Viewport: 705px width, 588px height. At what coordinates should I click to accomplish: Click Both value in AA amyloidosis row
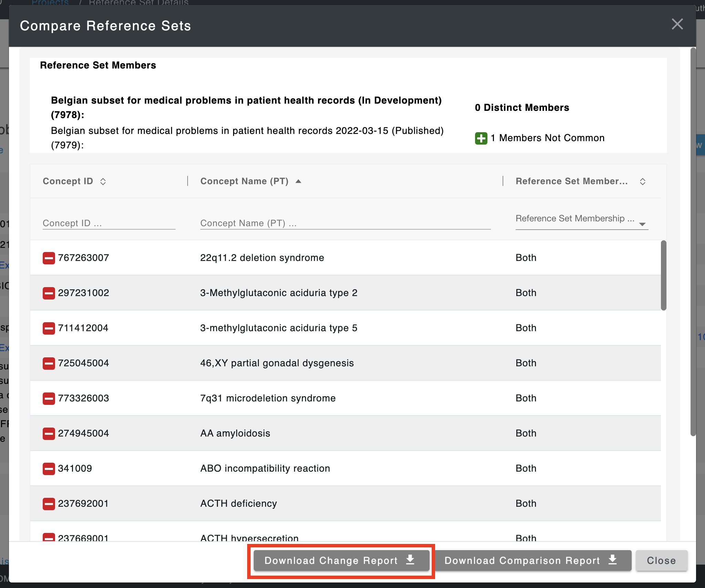coord(526,433)
